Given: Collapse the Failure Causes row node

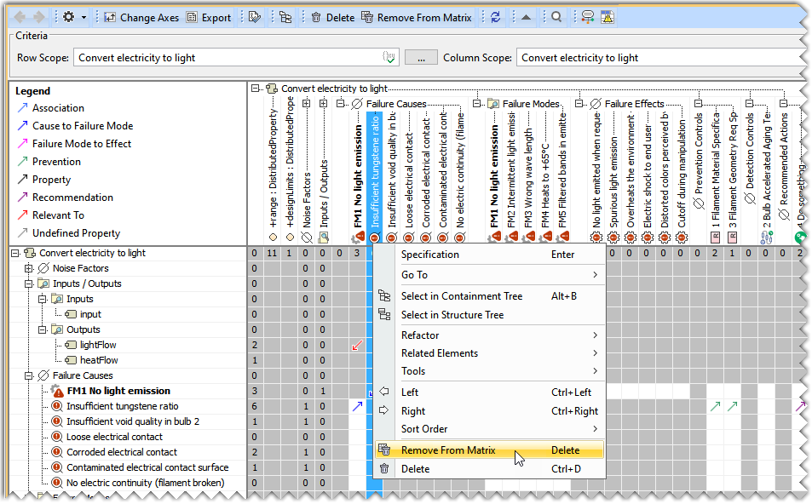Looking at the screenshot, I should coord(30,375).
